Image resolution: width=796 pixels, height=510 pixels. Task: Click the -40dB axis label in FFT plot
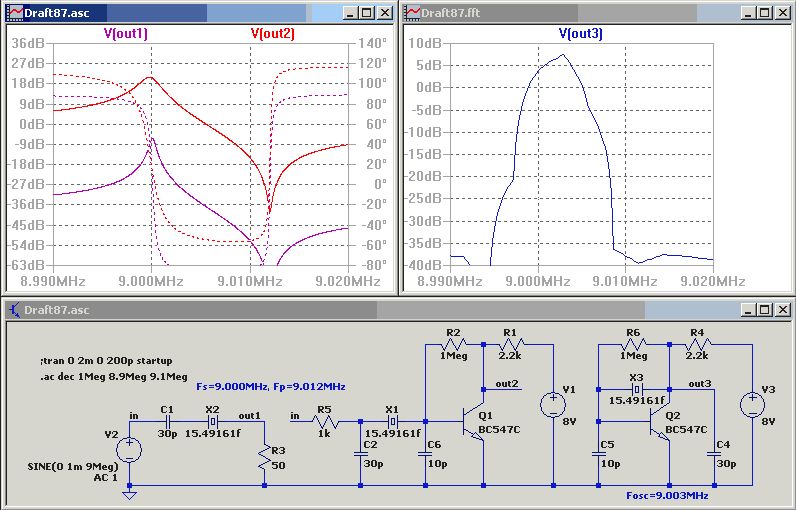pyautogui.click(x=422, y=265)
